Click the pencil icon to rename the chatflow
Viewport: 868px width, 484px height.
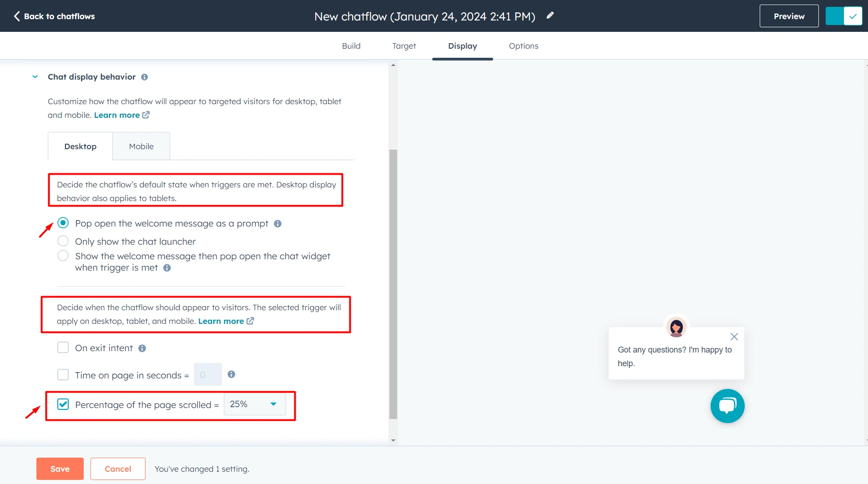550,15
